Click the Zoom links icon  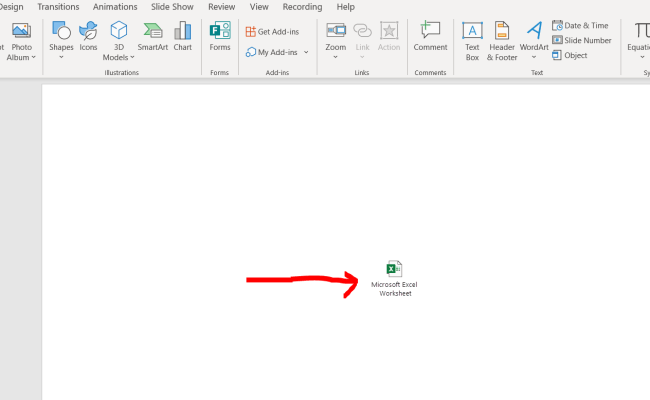click(335, 31)
